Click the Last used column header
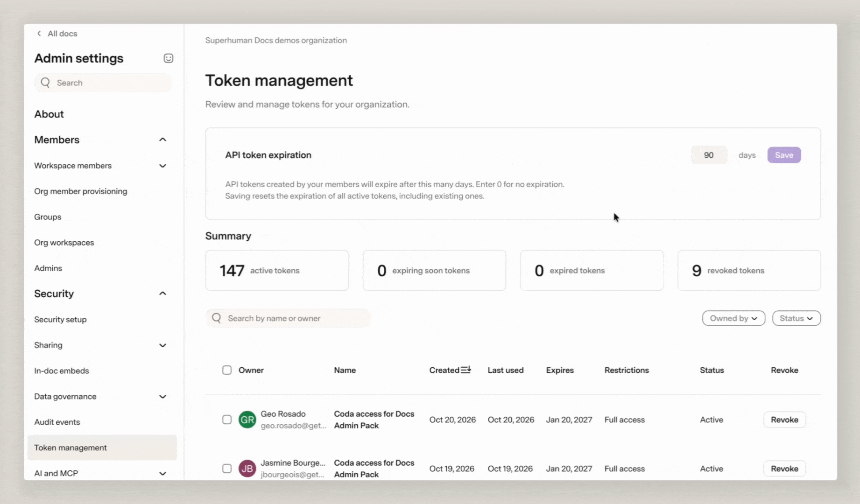The height and width of the screenshot is (504, 860). (506, 370)
